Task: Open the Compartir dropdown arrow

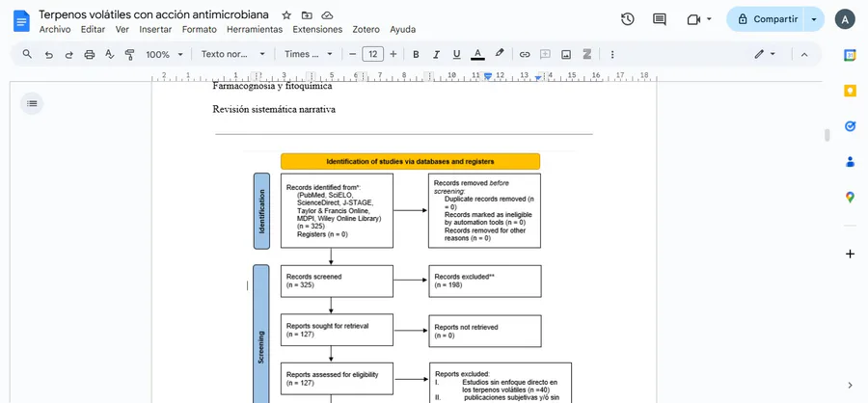Action: 814,19
